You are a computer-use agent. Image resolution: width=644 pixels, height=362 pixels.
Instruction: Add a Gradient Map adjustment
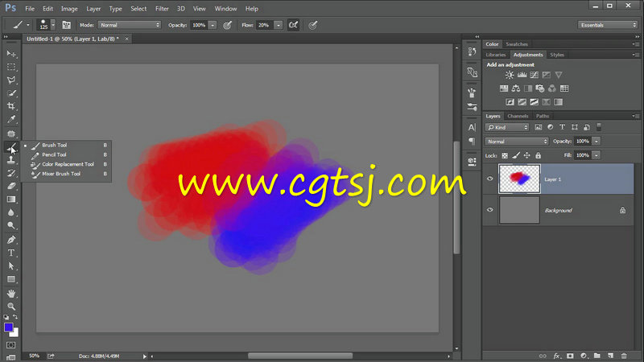(558, 102)
